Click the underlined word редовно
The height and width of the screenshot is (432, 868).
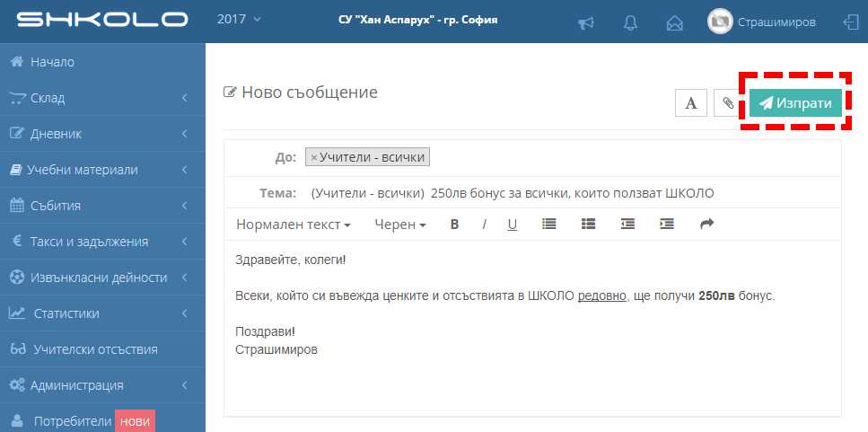(x=601, y=295)
